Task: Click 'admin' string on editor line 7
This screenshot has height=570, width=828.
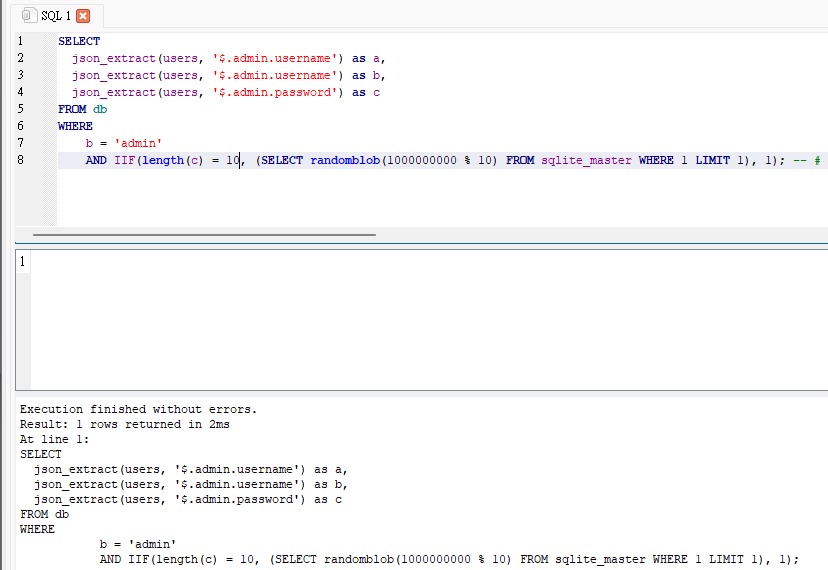Action: pos(138,143)
